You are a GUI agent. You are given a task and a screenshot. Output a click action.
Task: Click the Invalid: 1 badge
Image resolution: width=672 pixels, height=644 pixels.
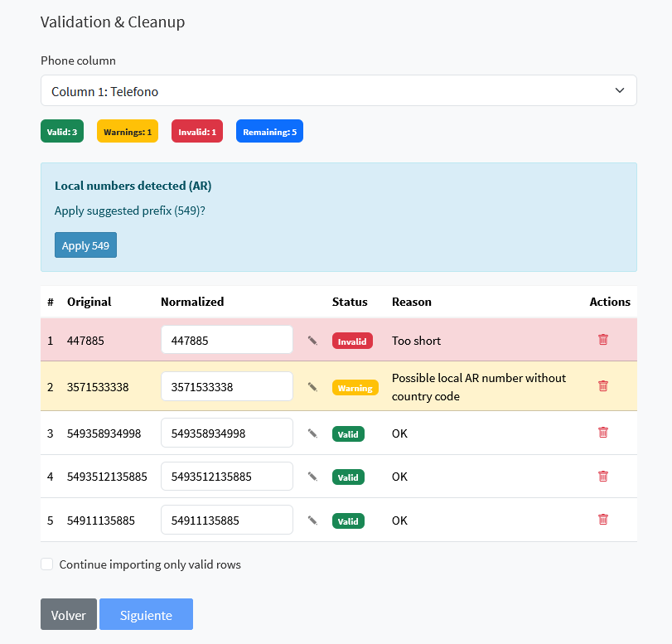coord(197,131)
